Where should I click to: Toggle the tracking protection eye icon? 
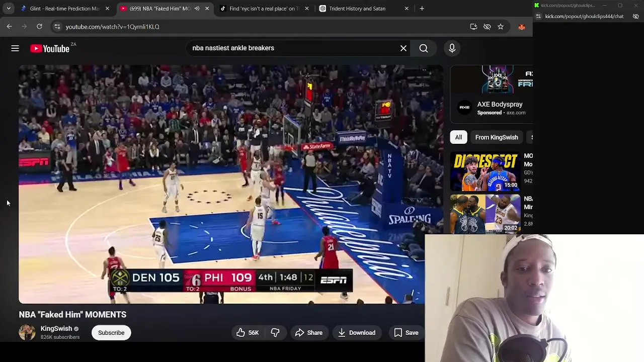click(x=487, y=27)
